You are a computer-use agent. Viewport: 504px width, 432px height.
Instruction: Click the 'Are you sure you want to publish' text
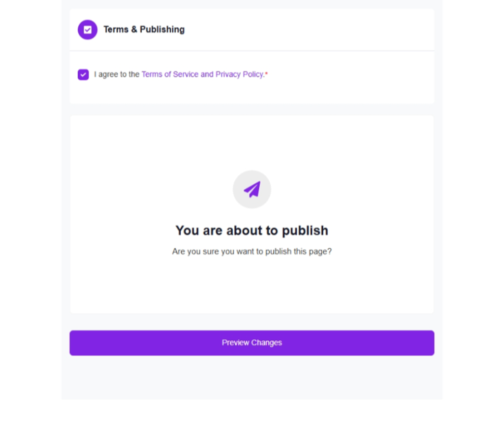(x=252, y=251)
